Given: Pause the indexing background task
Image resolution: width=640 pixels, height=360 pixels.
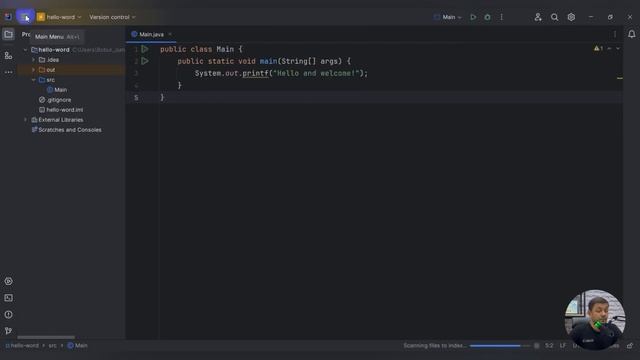Looking at the screenshot, I should coord(537,346).
